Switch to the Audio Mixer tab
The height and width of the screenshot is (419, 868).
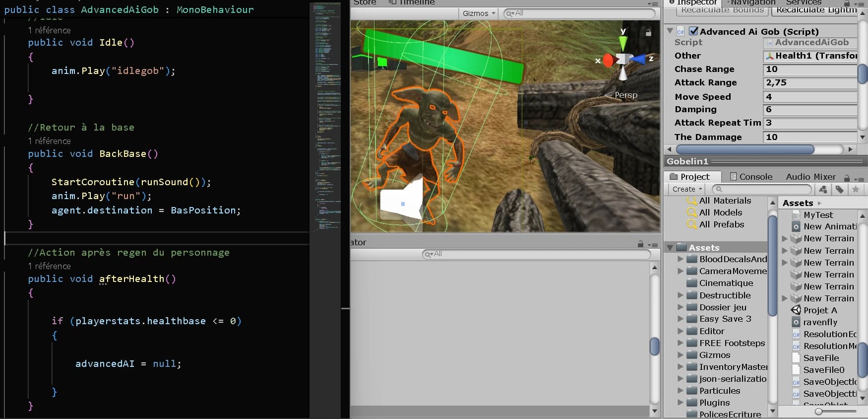click(810, 177)
